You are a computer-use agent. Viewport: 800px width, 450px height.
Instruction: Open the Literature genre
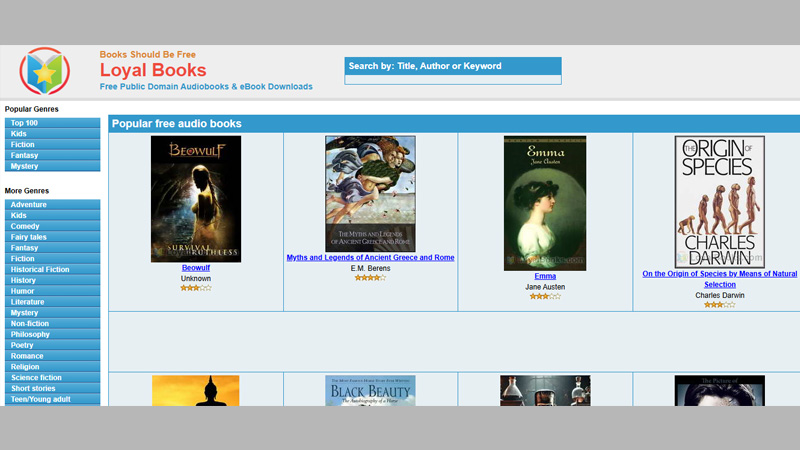[x=53, y=302]
